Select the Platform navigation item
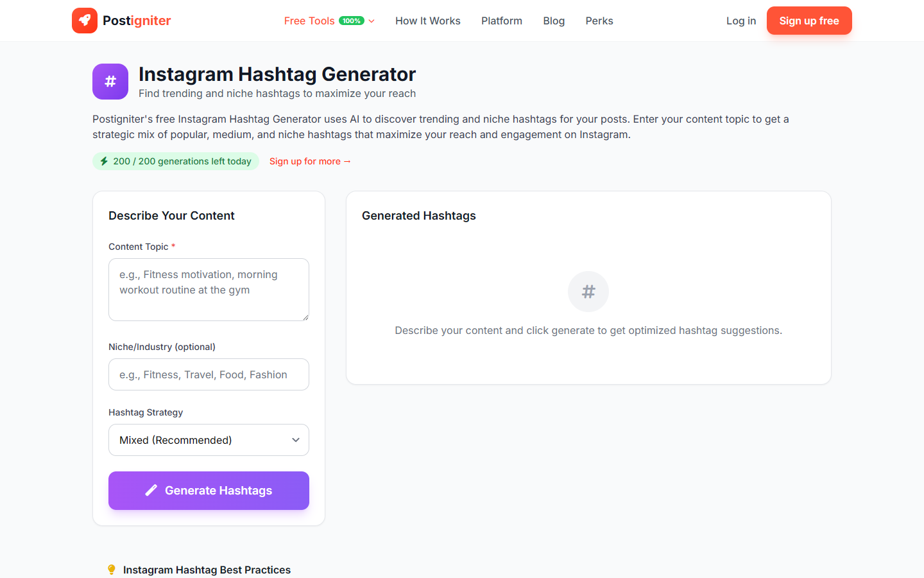This screenshot has width=924, height=578. 501,21
